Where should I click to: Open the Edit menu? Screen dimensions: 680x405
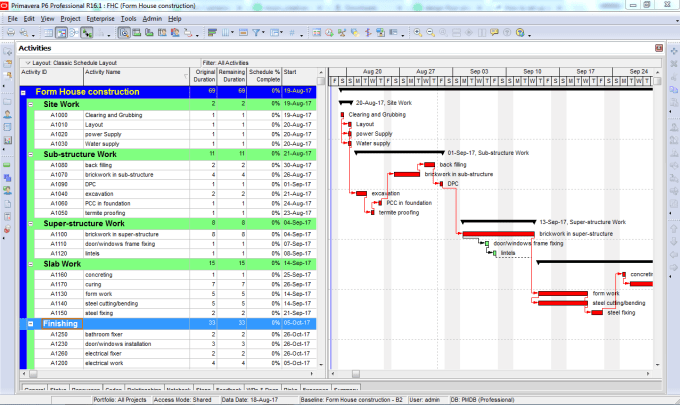pyautogui.click(x=29, y=19)
